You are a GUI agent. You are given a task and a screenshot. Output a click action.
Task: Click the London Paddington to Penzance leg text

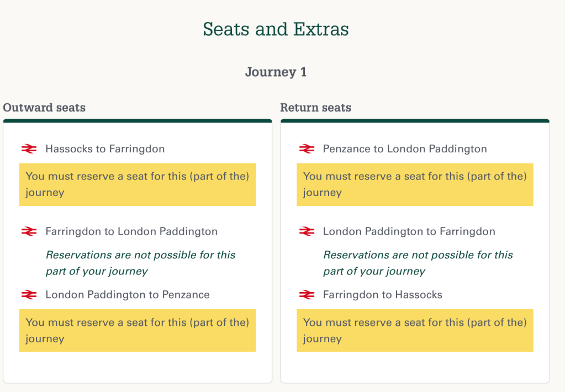(128, 295)
